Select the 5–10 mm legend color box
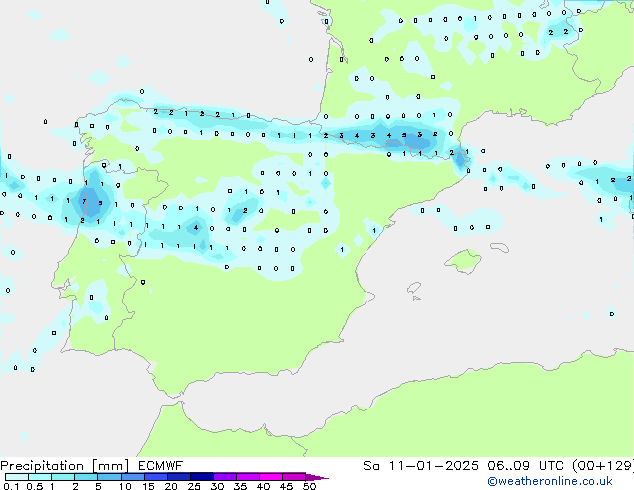634x490 pixels. coord(109,477)
